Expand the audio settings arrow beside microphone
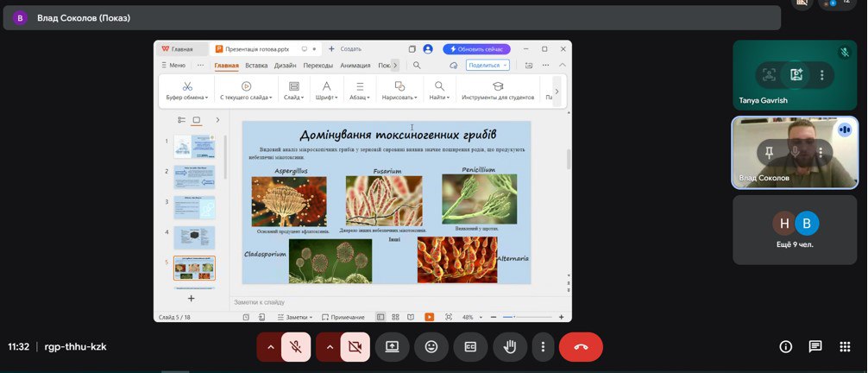The image size is (868, 373). [270, 347]
